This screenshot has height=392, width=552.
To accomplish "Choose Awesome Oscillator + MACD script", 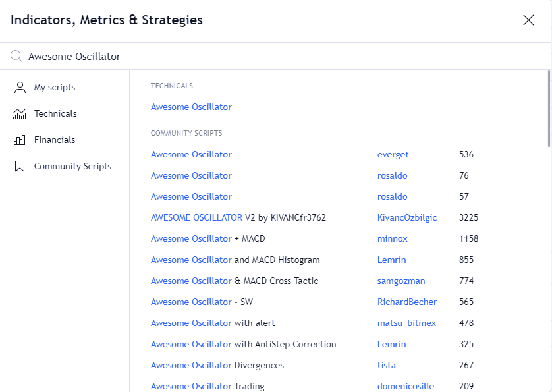I will [207, 238].
